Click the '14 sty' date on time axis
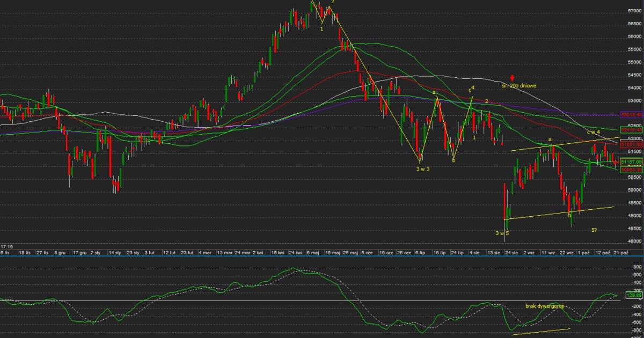Image resolution: width=644 pixels, height=338 pixels. [114, 252]
